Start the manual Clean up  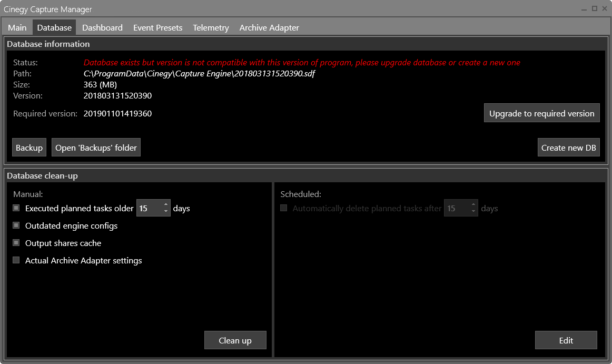tap(235, 341)
